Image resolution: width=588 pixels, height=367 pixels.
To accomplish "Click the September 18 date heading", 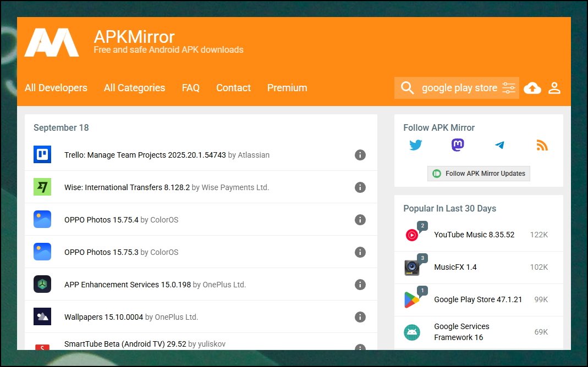I will point(61,127).
